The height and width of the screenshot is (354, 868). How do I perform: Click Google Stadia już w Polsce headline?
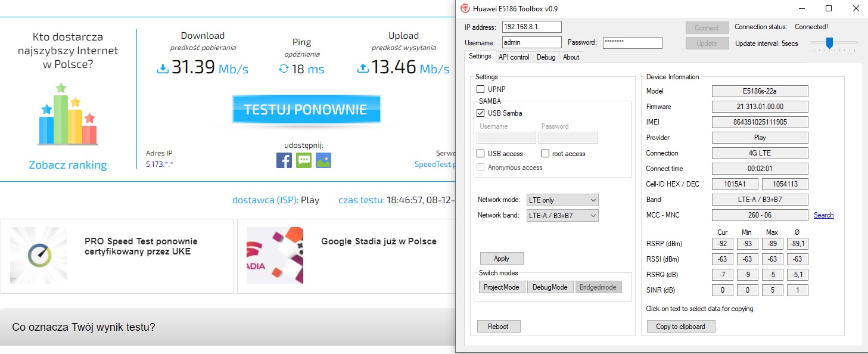[379, 241]
